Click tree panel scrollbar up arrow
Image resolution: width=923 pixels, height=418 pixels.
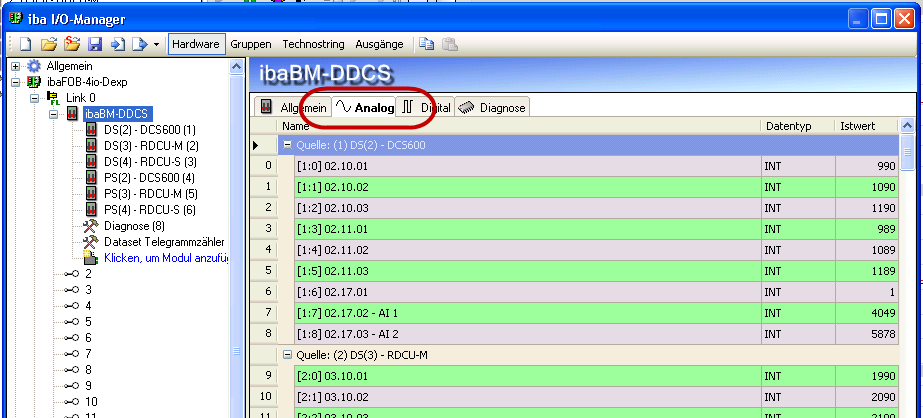(x=236, y=67)
